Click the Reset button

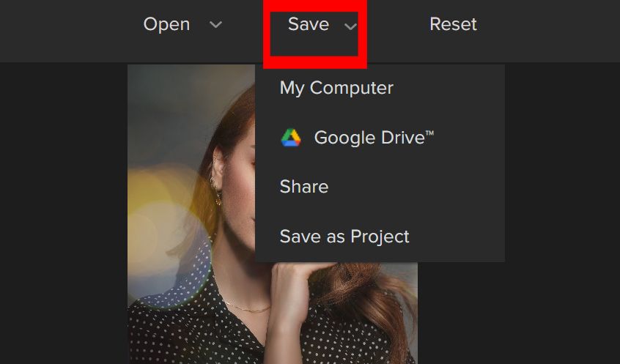[453, 24]
